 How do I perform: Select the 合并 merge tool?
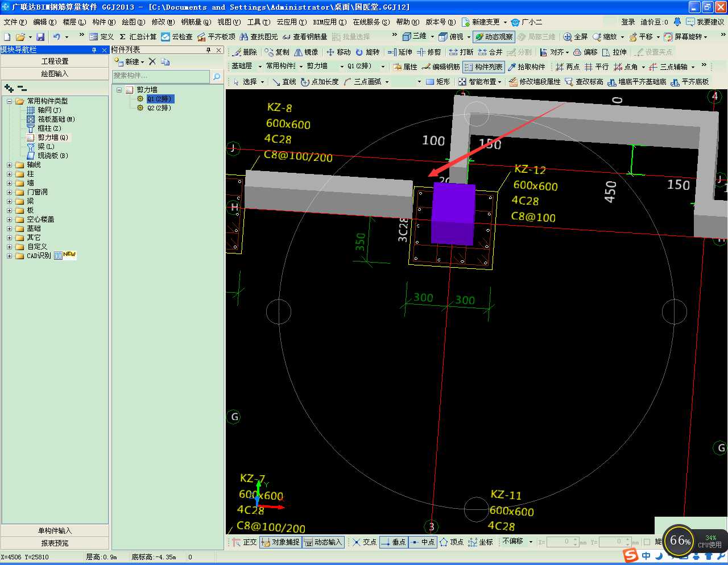tap(490, 52)
